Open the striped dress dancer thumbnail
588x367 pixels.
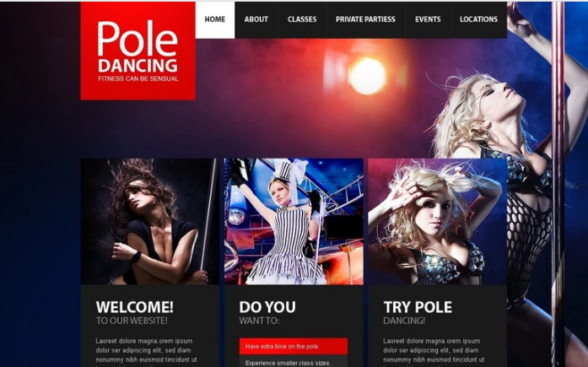294,221
